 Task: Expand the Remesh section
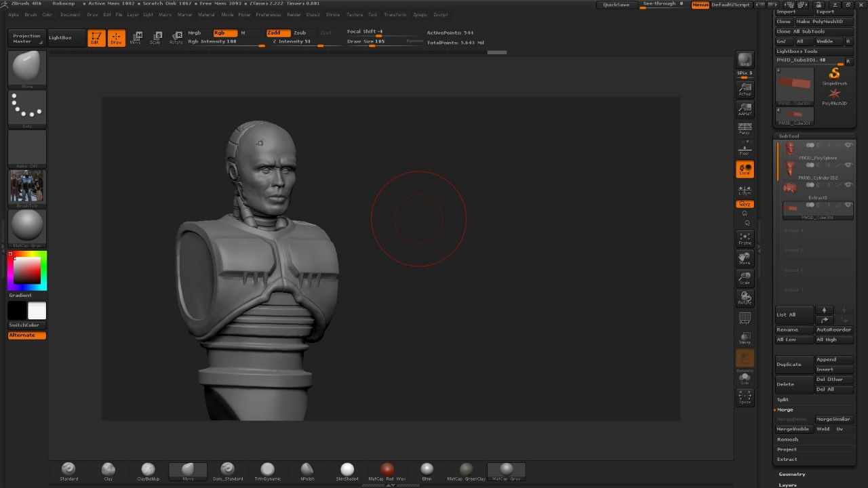tap(787, 440)
